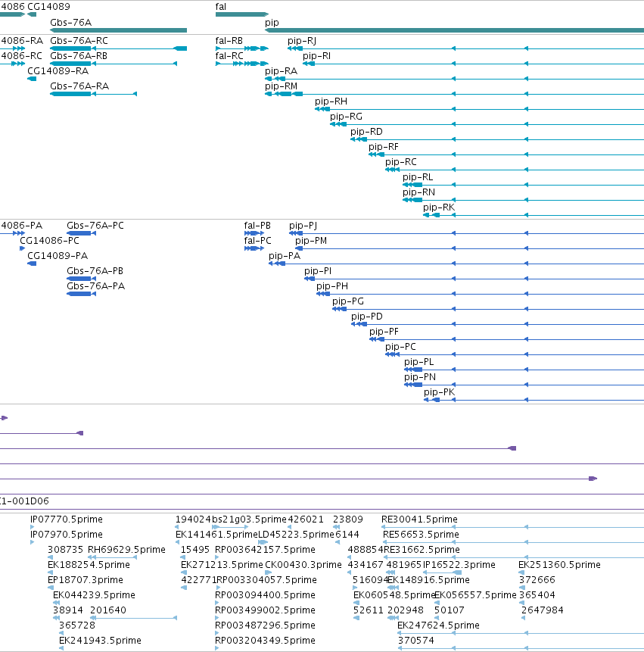Select the Gbs-76A-PA protein label

click(x=95, y=286)
